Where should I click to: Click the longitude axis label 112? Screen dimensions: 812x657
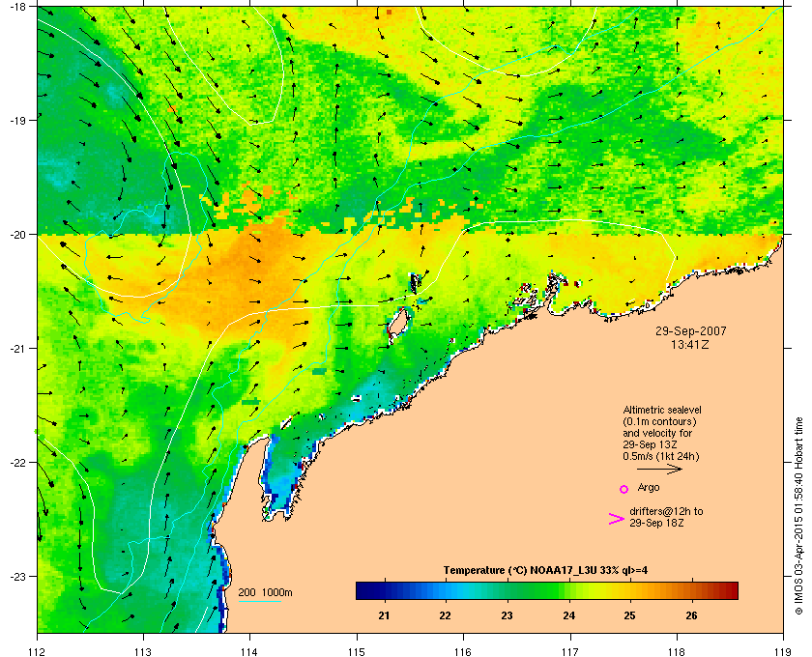(38, 651)
